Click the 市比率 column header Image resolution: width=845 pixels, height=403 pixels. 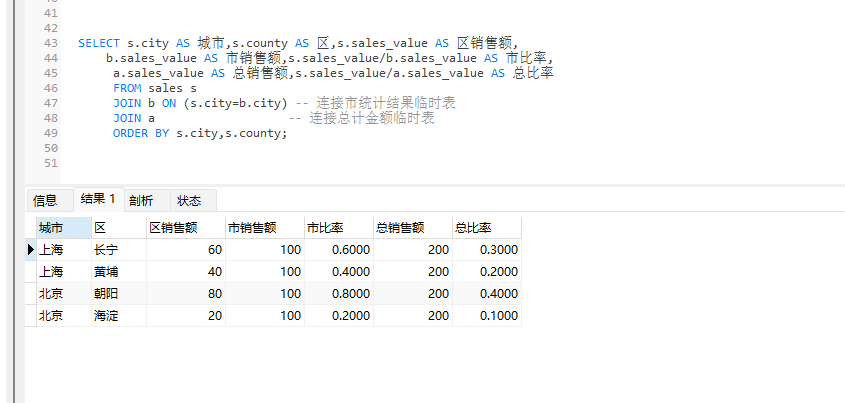click(338, 228)
